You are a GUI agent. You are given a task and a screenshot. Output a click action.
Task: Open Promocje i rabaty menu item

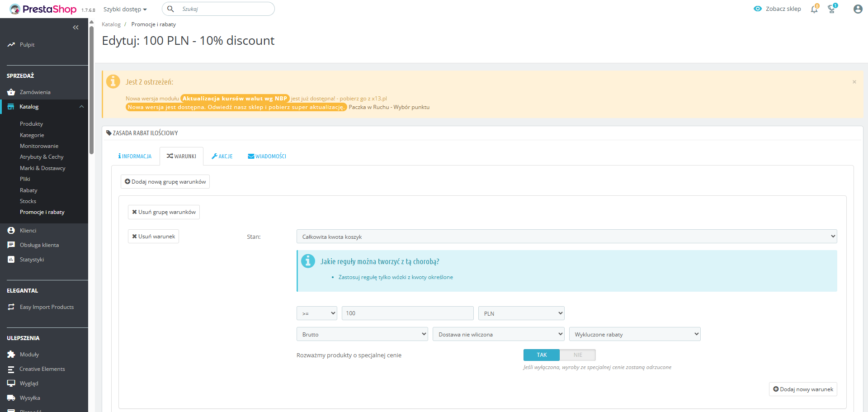[x=42, y=212]
